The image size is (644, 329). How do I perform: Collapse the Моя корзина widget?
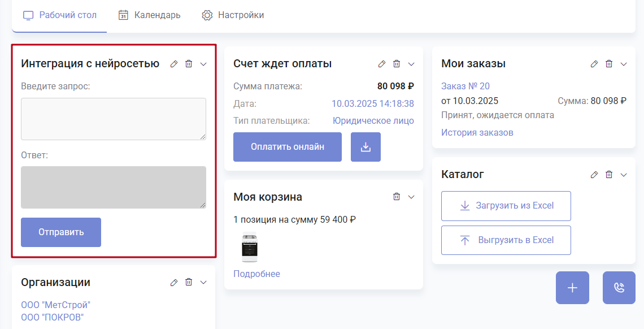pyautogui.click(x=411, y=197)
